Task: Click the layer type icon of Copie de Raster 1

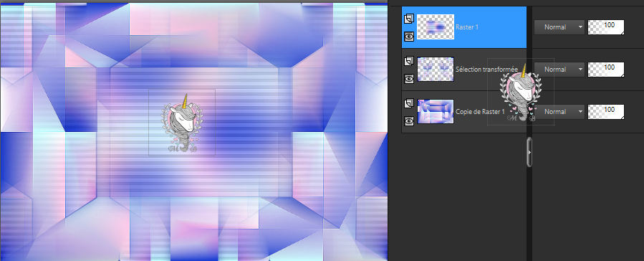Action: [x=408, y=103]
